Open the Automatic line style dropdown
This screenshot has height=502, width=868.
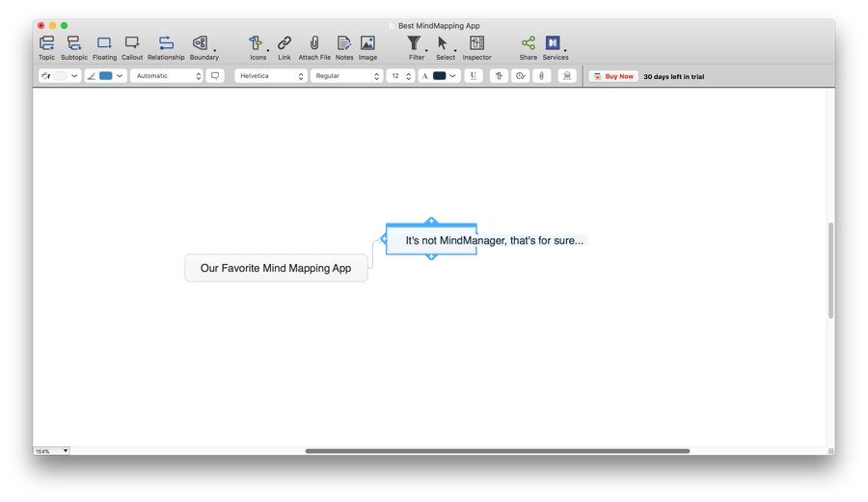(167, 76)
